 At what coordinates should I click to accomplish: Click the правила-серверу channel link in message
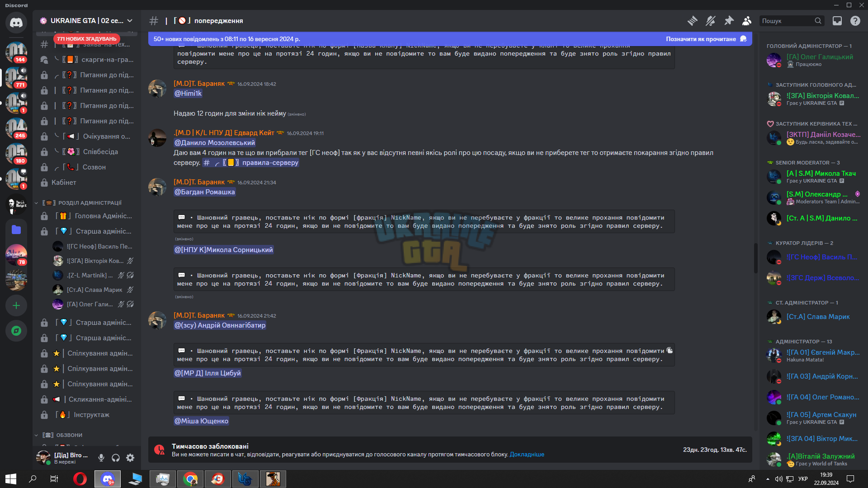point(251,163)
